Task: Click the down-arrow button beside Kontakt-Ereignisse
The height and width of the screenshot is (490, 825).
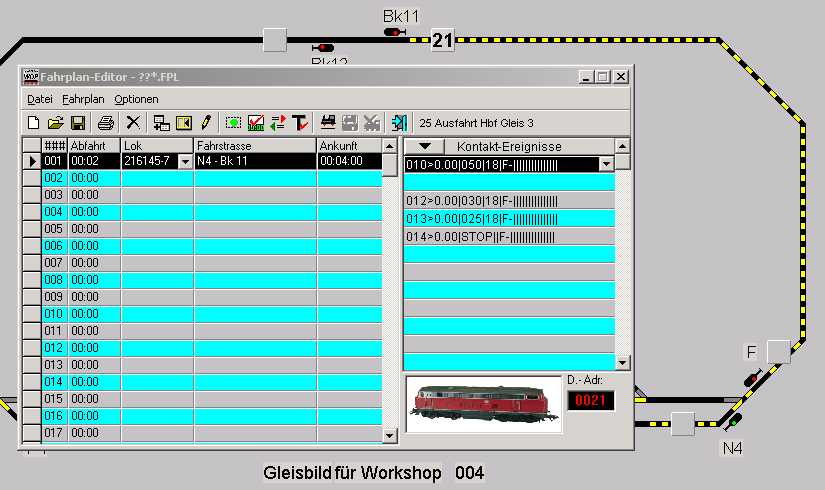Action: (424, 146)
